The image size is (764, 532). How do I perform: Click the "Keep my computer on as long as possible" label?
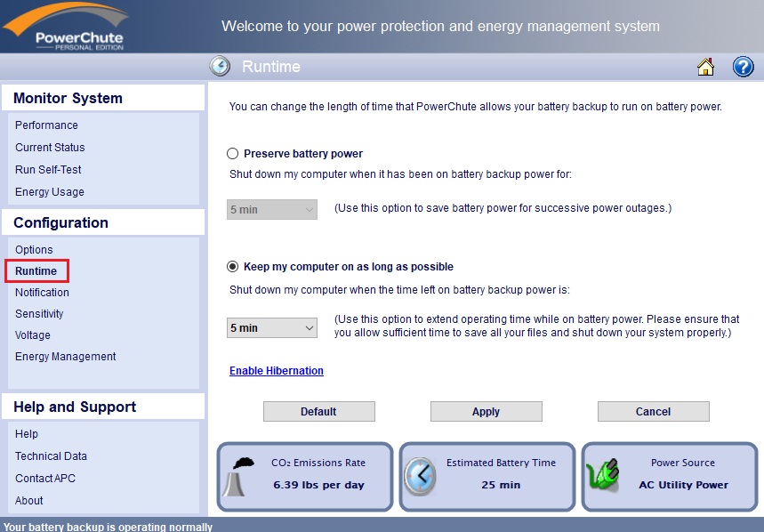[x=349, y=267]
